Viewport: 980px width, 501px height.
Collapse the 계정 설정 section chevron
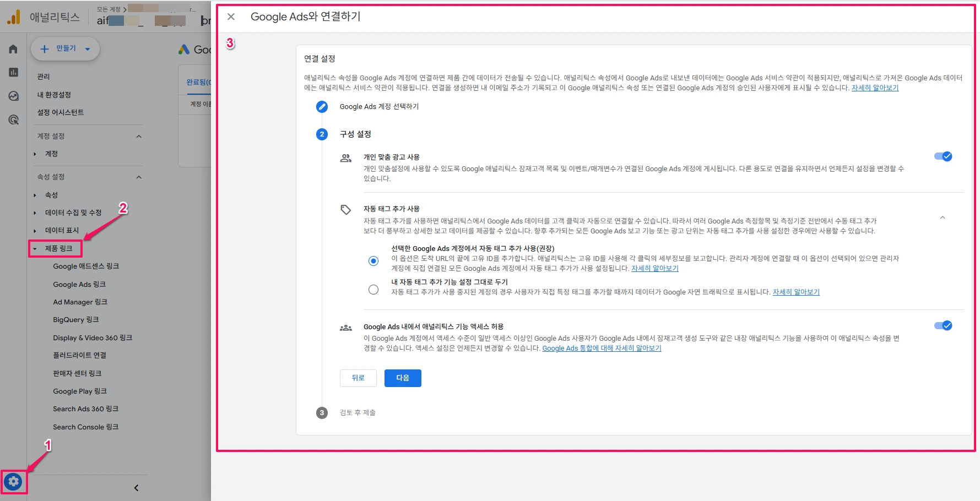(139, 136)
